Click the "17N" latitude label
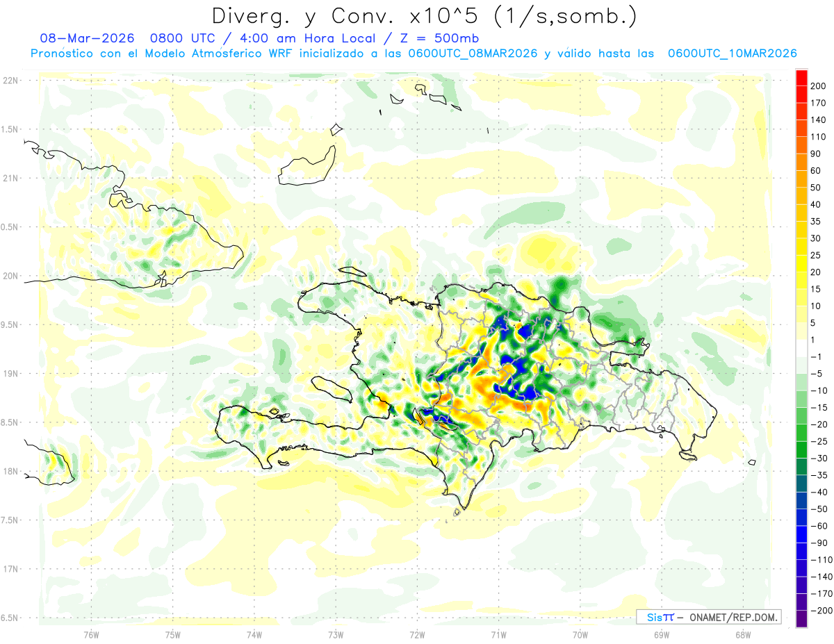The image size is (834, 644). (x=10, y=569)
